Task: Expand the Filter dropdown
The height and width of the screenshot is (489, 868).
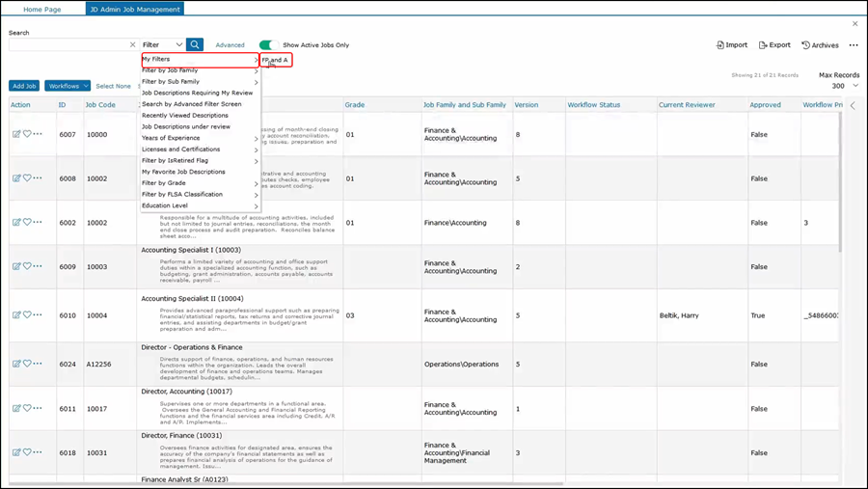Action: point(162,45)
